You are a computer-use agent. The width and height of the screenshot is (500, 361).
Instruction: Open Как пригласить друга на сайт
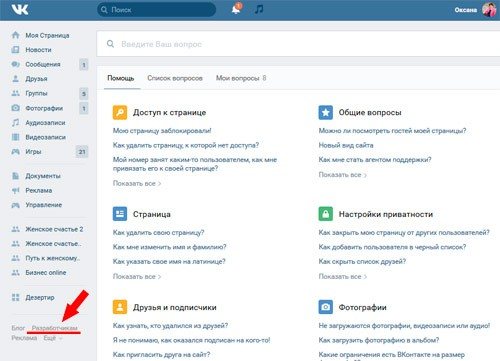point(162,354)
